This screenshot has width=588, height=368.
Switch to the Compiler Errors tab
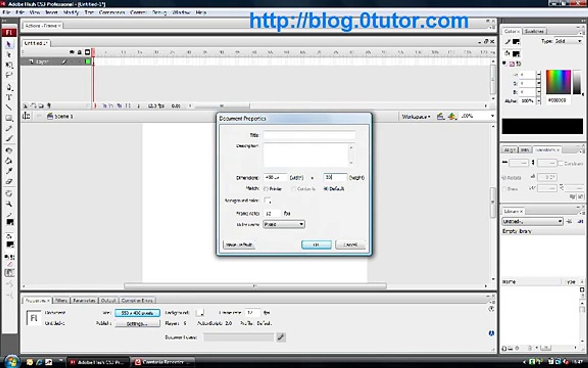[137, 301]
